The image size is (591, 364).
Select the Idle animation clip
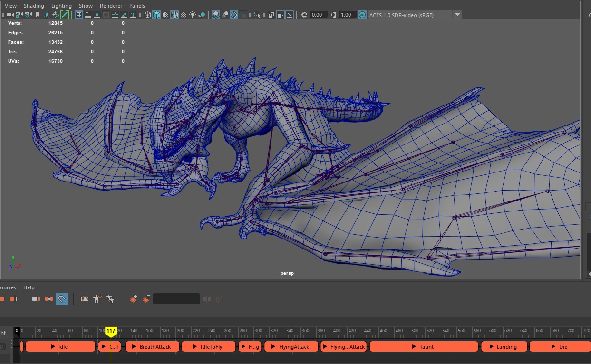pyautogui.click(x=60, y=347)
